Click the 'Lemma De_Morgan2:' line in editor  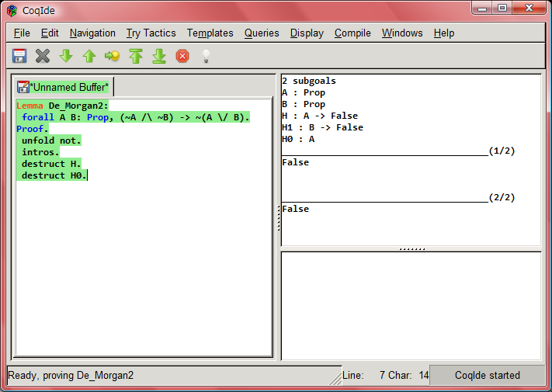(x=62, y=106)
